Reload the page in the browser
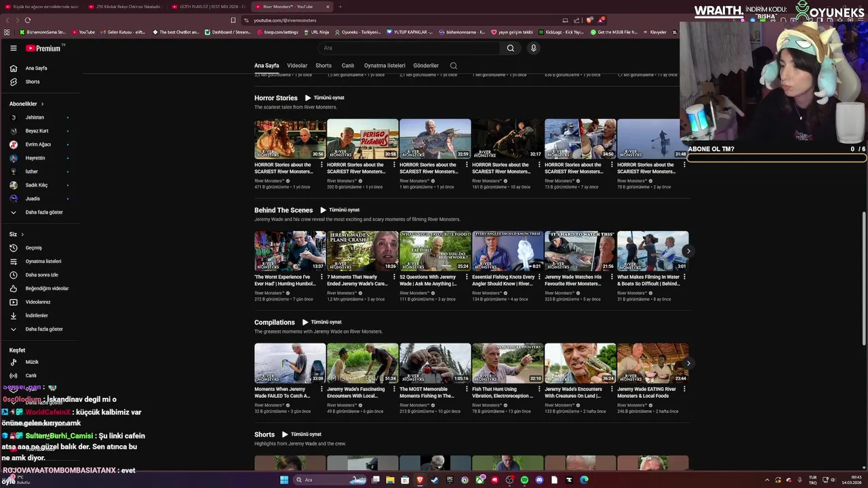Screen dimensions: 868x488 coord(27,20)
